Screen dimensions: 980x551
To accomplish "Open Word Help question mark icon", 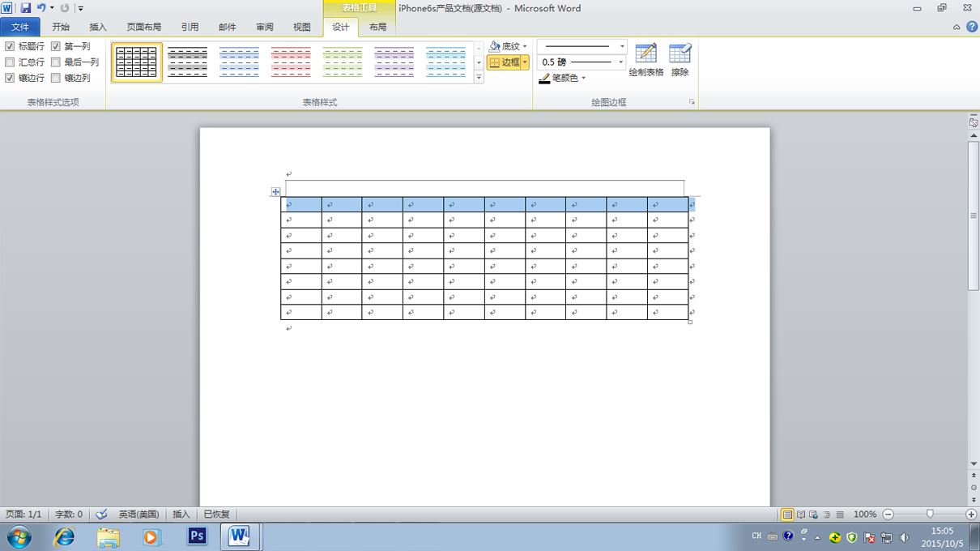I will click(972, 27).
